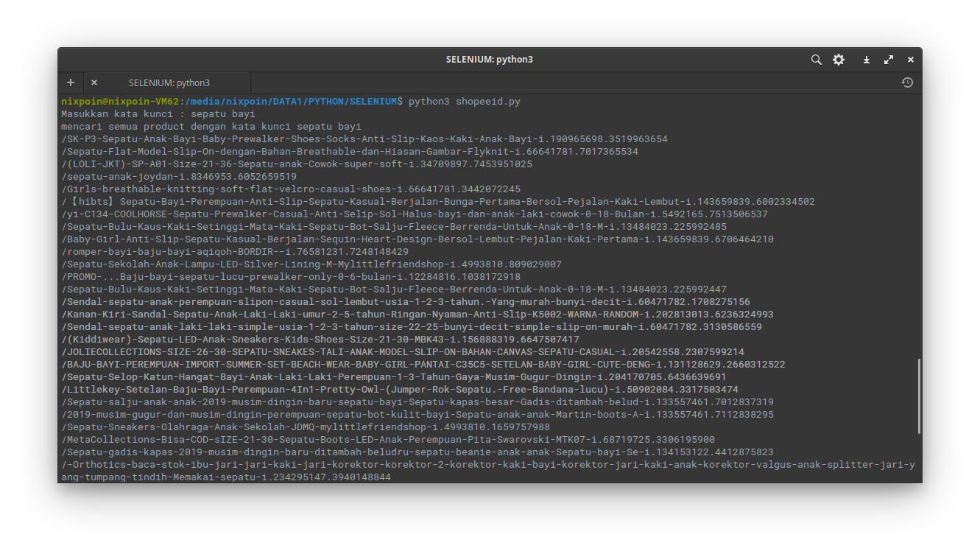Viewport: 980px width, 551px height.
Task: Click the terminal scrollbar thumb
Action: pyautogui.click(x=918, y=396)
